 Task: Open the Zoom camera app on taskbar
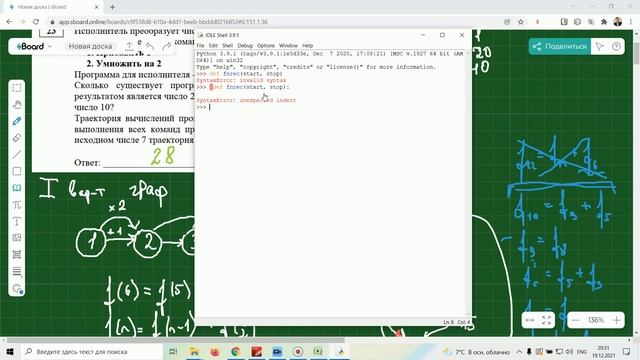click(277, 351)
